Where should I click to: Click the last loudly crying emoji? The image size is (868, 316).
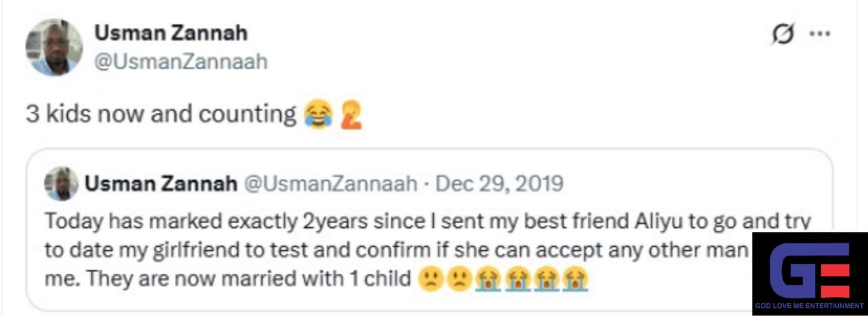click(574, 279)
